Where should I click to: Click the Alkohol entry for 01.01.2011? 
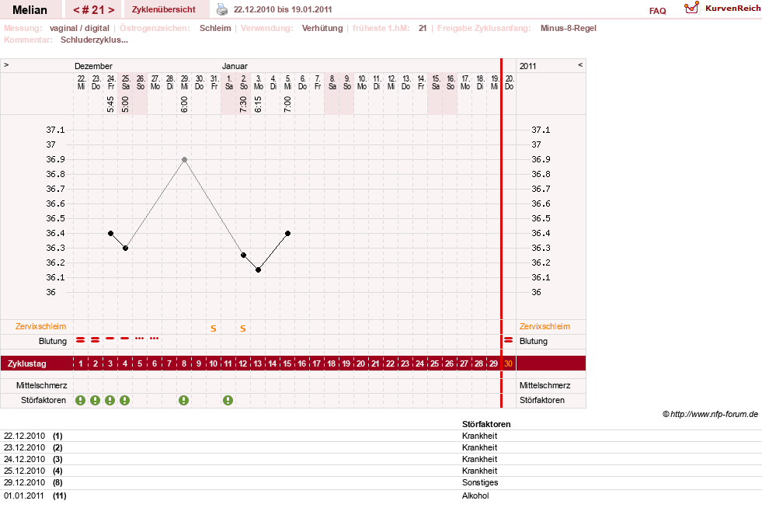click(475, 495)
